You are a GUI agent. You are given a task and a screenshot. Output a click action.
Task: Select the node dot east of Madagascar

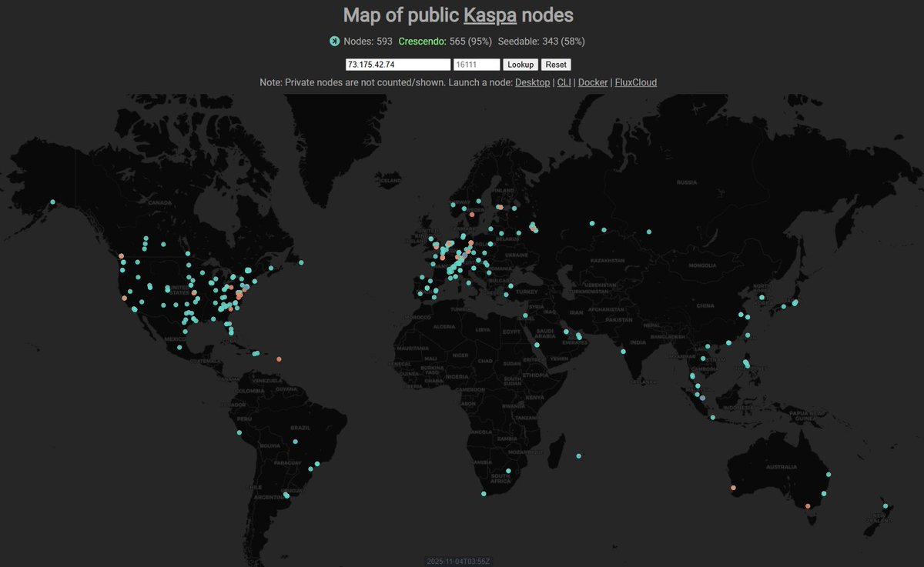[579, 455]
